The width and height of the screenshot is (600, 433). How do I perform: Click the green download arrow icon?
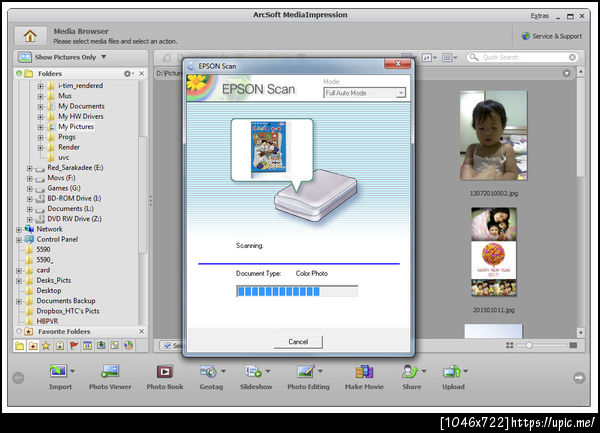(x=101, y=345)
